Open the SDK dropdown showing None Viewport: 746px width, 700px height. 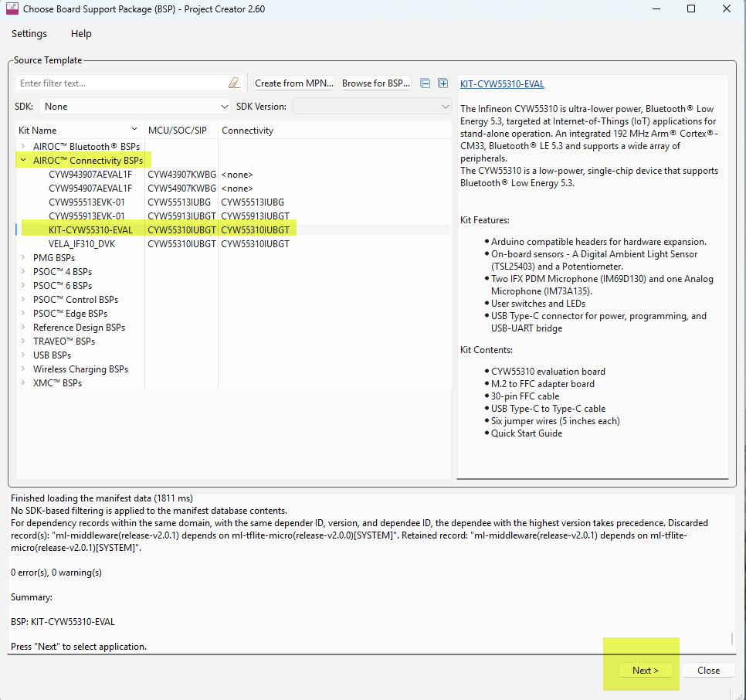[x=135, y=107]
